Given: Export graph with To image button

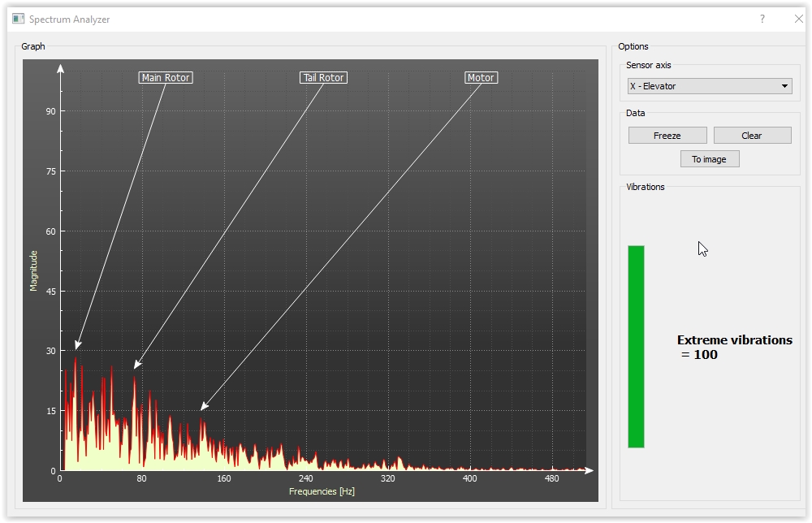Looking at the screenshot, I should point(709,159).
